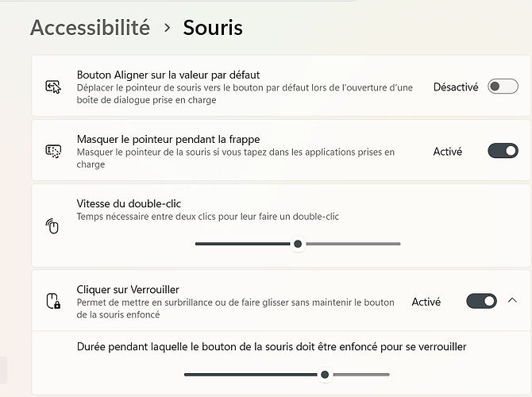
Task: Select the Bouton Aligner sur la valeur par défaut title
Action: tap(168, 75)
